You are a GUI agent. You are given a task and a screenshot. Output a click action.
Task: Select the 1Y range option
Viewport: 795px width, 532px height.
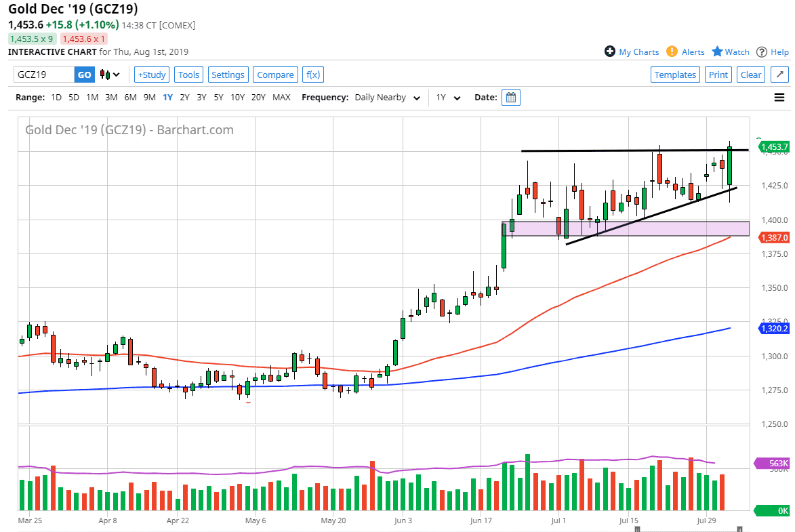(167, 98)
